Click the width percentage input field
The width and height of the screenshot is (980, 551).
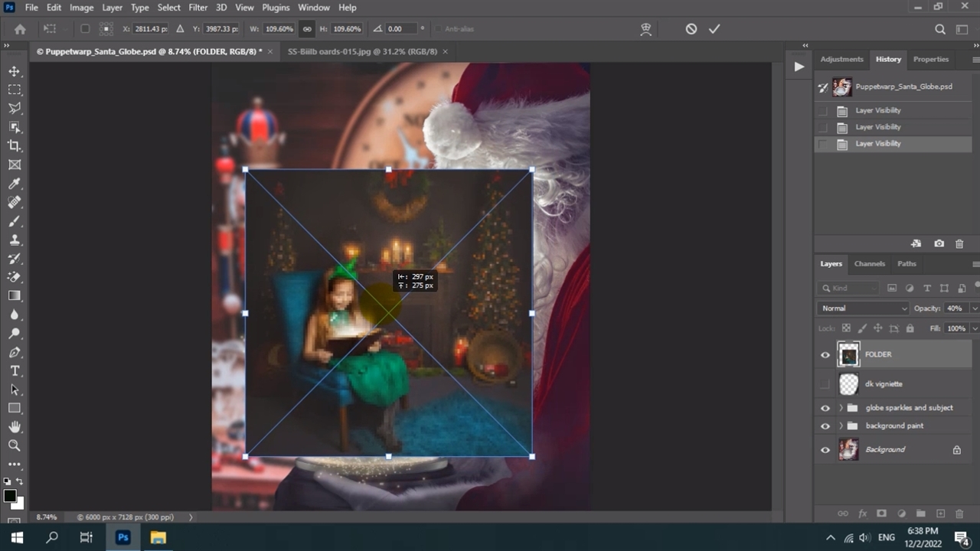[279, 29]
